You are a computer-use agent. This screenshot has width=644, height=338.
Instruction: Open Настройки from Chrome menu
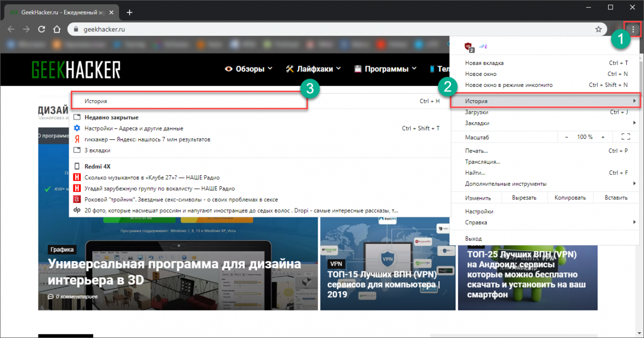(x=479, y=212)
